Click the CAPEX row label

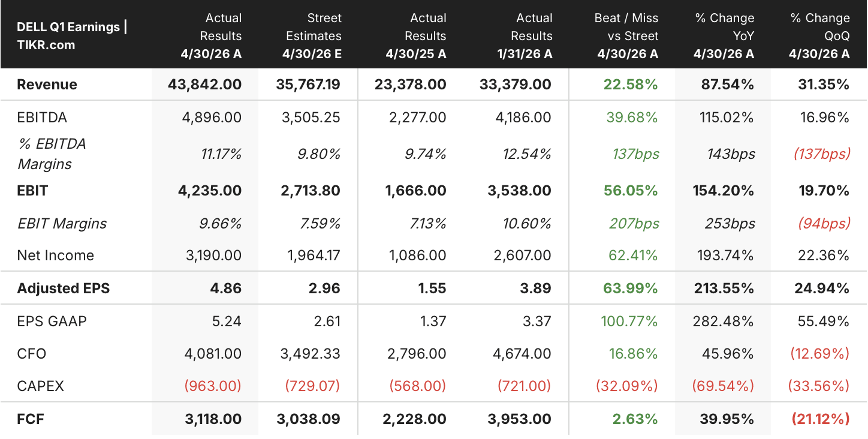[40, 386]
